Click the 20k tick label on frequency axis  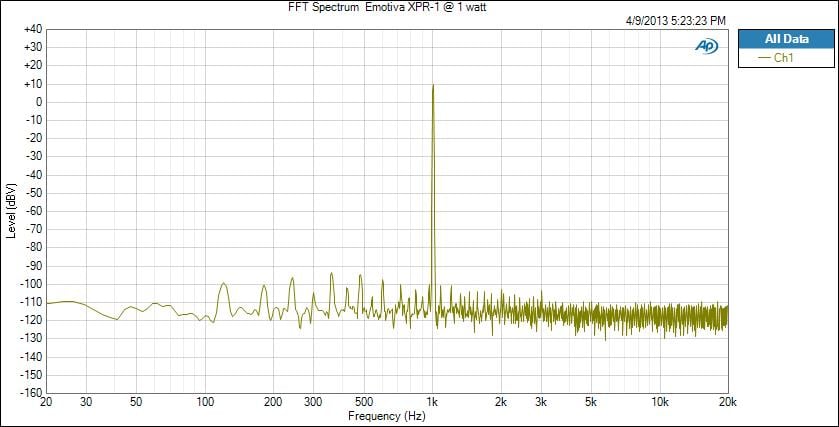[727, 402]
